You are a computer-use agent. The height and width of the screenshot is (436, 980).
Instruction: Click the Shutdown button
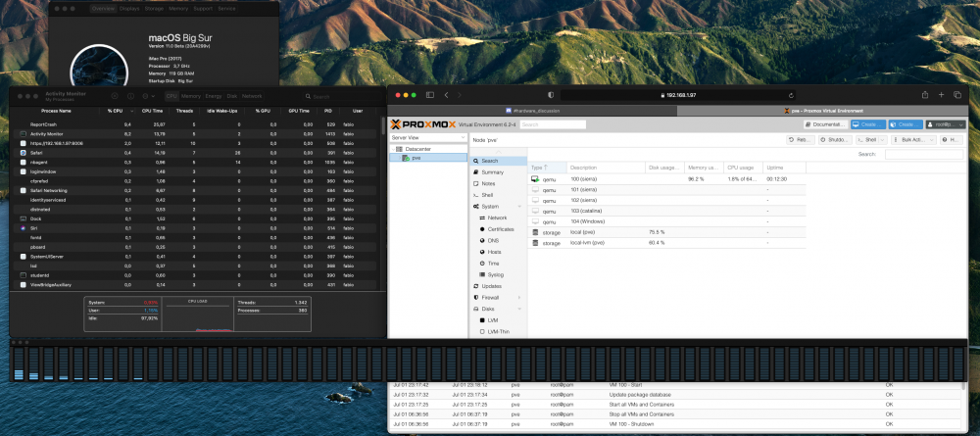tap(835, 140)
